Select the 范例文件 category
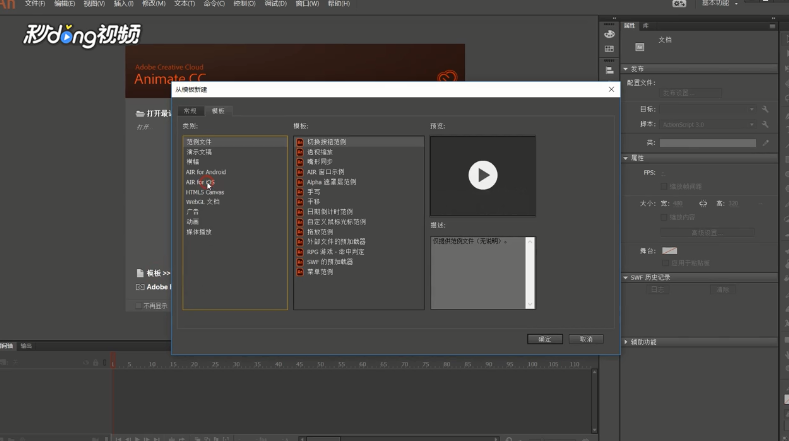This screenshot has height=441, width=789. (235, 142)
